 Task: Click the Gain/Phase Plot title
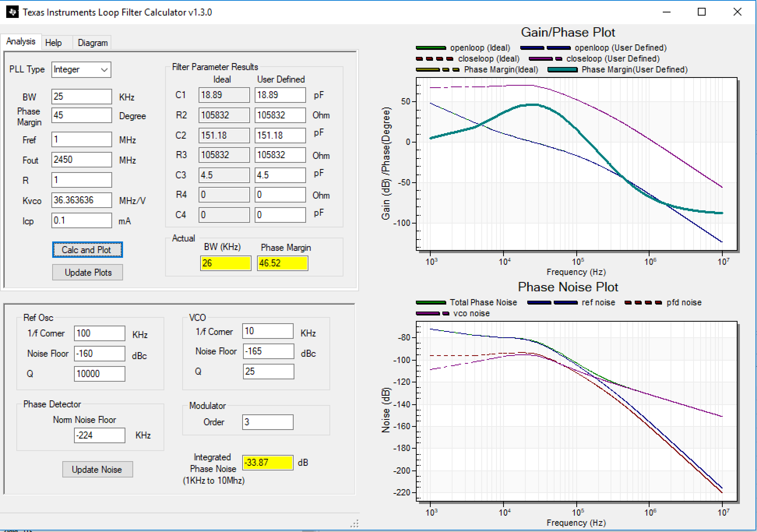click(568, 32)
